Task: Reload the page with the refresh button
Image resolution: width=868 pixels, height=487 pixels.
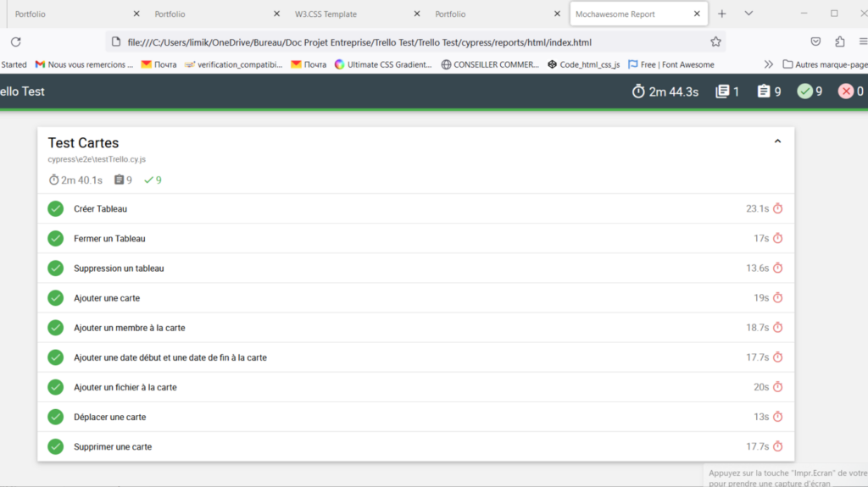Action: click(x=15, y=42)
